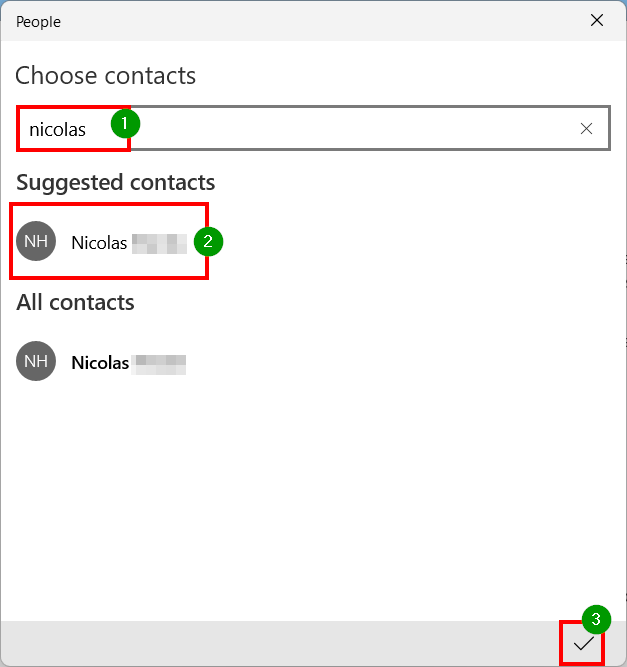Clear the search text with the X icon
Image resolution: width=627 pixels, height=667 pixels.
pos(586,128)
